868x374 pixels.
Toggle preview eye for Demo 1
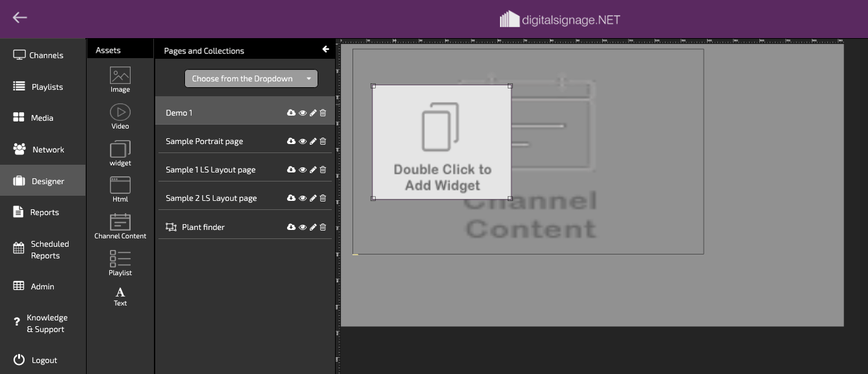click(x=302, y=113)
